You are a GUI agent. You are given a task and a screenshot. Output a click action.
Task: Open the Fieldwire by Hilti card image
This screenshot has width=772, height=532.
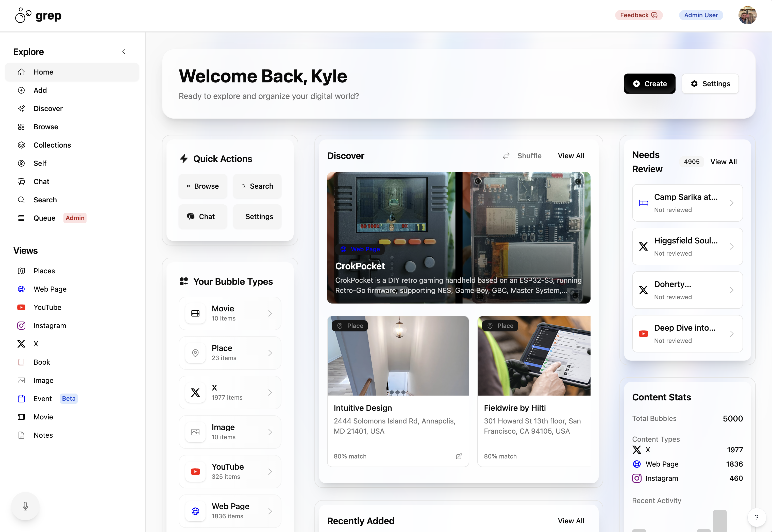(x=534, y=356)
